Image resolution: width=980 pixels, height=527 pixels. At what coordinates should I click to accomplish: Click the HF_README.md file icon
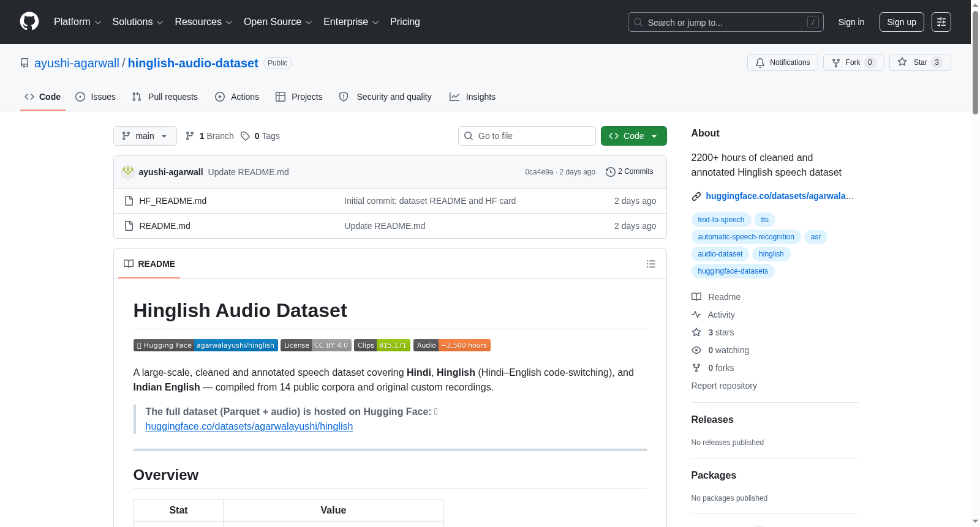(x=129, y=201)
